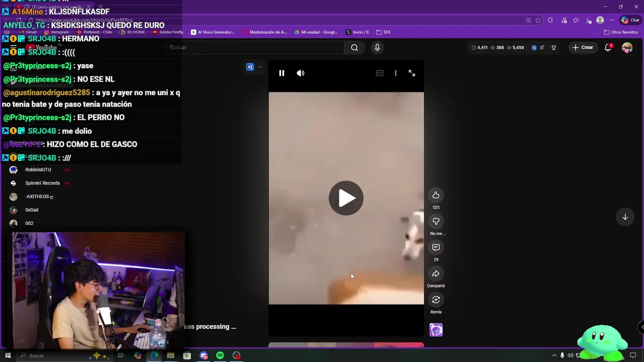Dislike the Short with thumbs down
The width and height of the screenshot is (644, 362).
coord(436,221)
